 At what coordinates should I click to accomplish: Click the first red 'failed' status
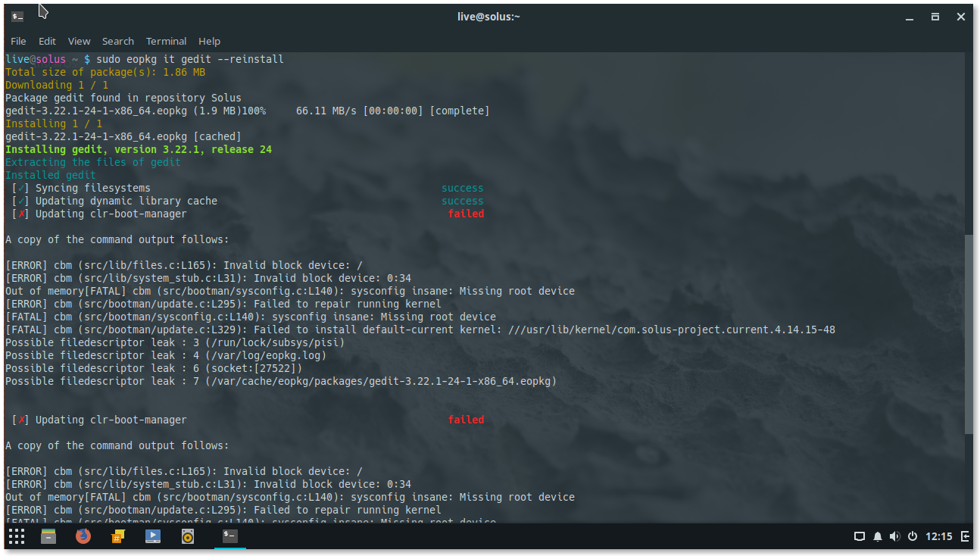coord(466,214)
